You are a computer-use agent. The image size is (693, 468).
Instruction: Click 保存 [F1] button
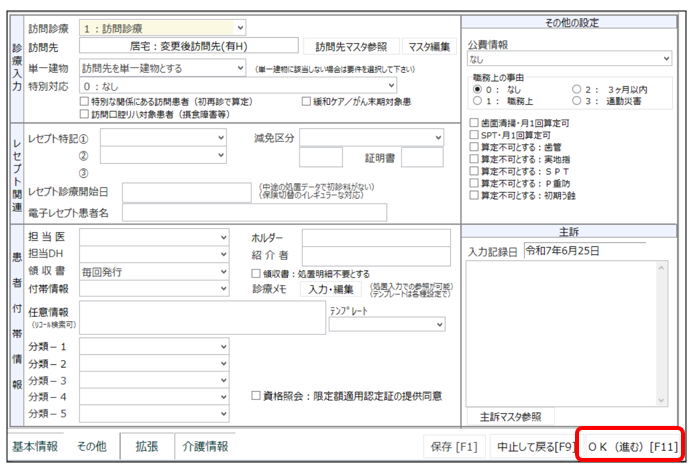[x=454, y=447]
